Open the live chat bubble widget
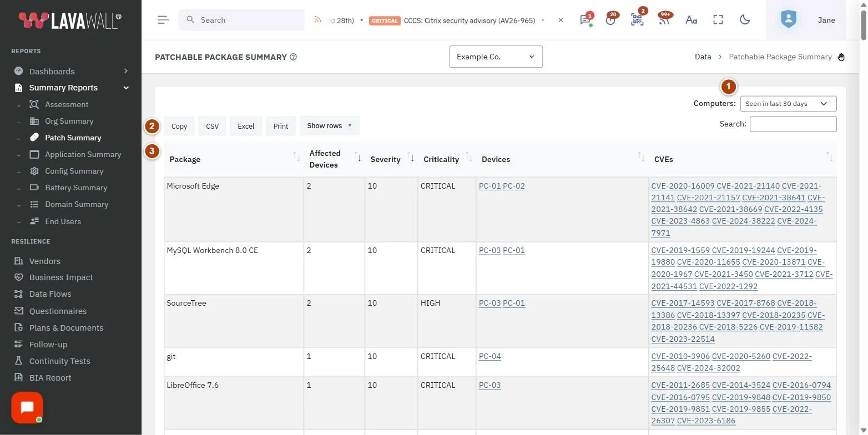This screenshot has width=868, height=435. (27, 408)
